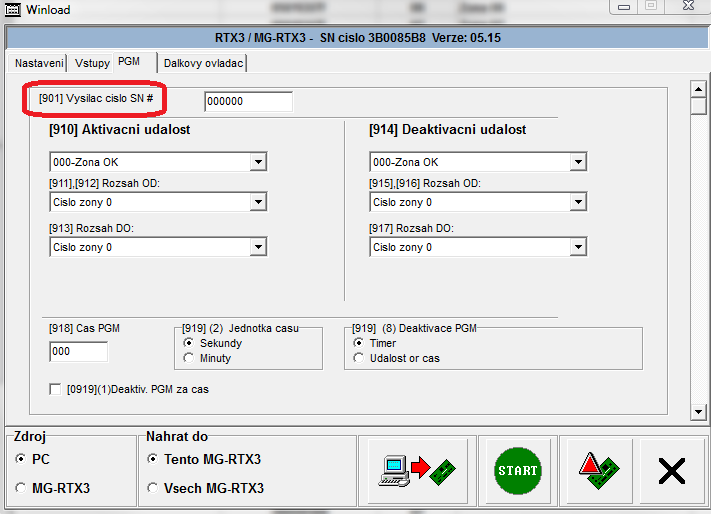Viewport: 711px width, 514px height.
Task: Select Minuty time unit radio button
Action: [189, 358]
